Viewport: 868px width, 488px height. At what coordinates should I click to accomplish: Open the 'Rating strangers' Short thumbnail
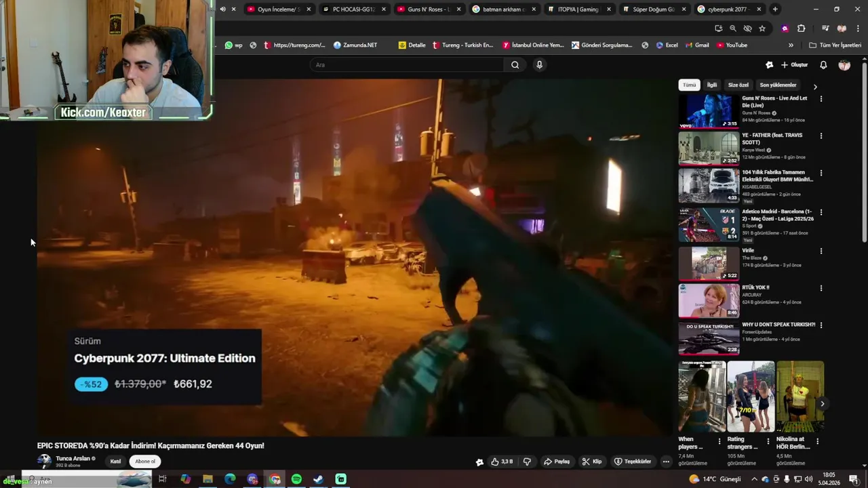[751, 396]
